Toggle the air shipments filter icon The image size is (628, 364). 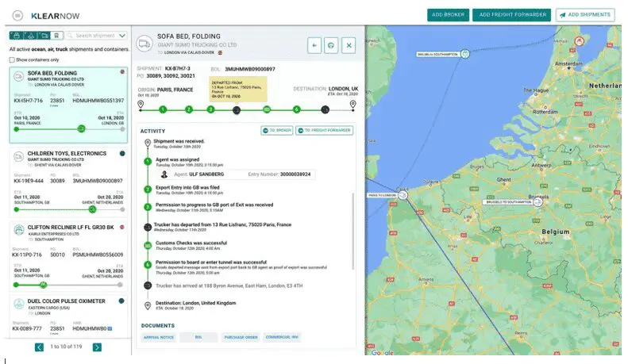click(30, 36)
